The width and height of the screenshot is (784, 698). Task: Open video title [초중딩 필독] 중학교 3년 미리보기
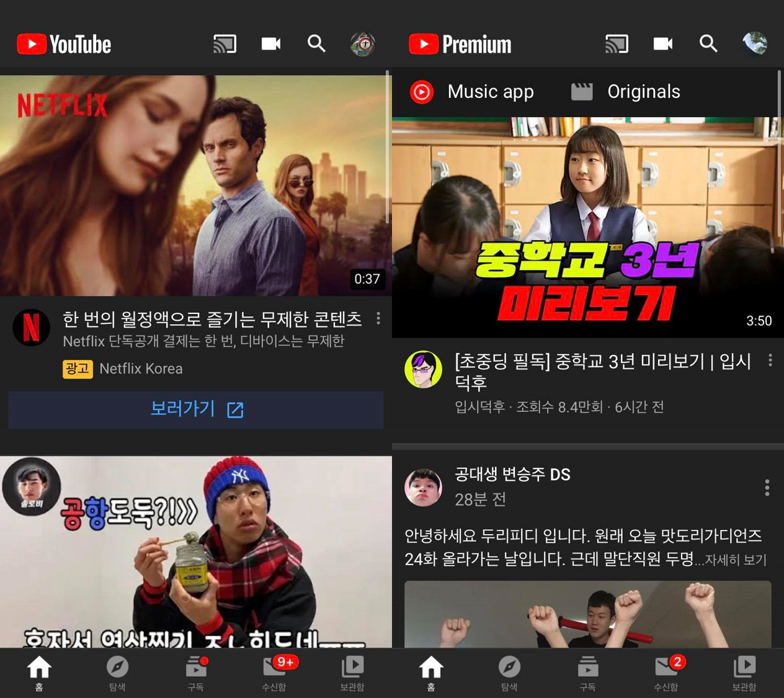point(603,371)
